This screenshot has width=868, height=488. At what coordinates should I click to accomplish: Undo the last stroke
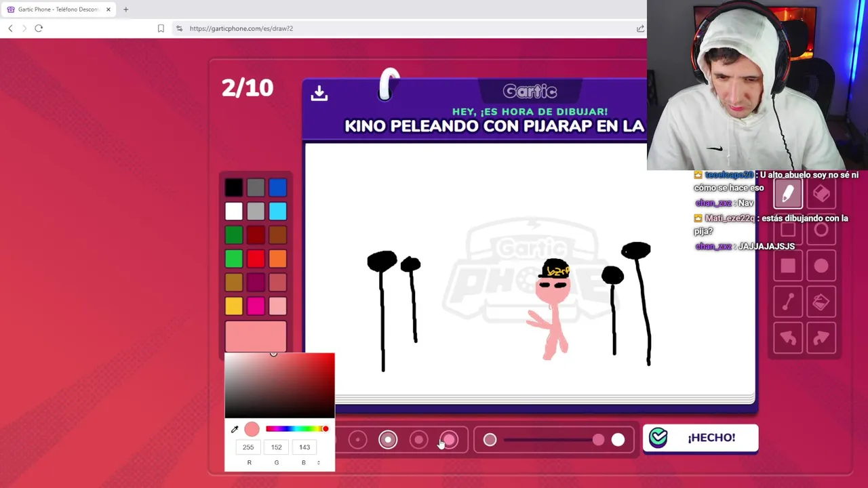click(788, 338)
